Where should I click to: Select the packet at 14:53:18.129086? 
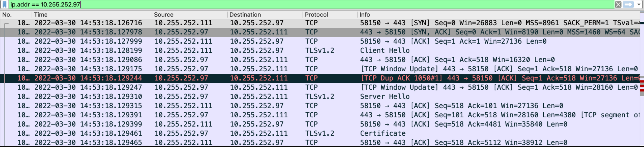point(320,60)
